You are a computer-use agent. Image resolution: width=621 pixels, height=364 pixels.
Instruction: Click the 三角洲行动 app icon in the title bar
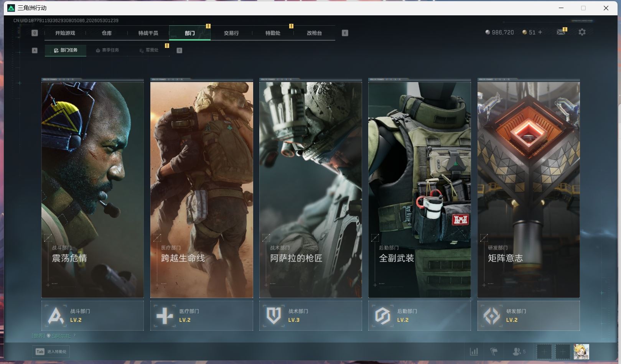point(11,8)
